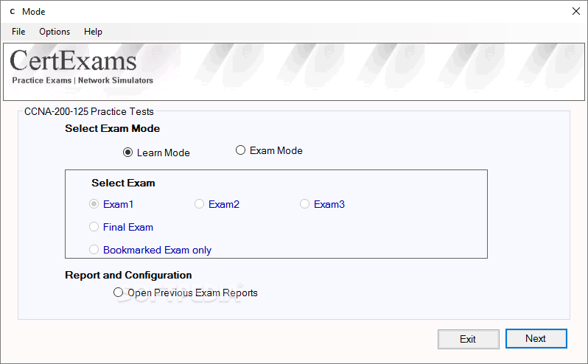The image size is (588, 364).
Task: Click the 'Select Exam Mode' heading
Action: 113,129
